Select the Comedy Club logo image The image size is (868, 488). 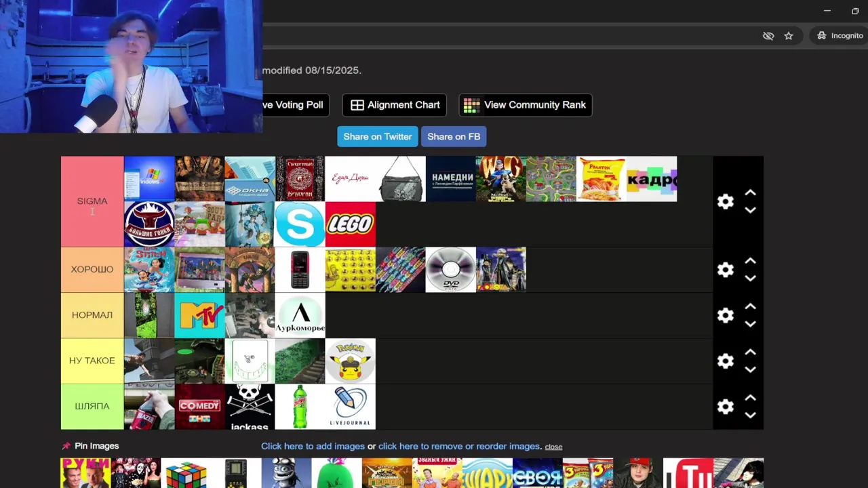click(199, 407)
